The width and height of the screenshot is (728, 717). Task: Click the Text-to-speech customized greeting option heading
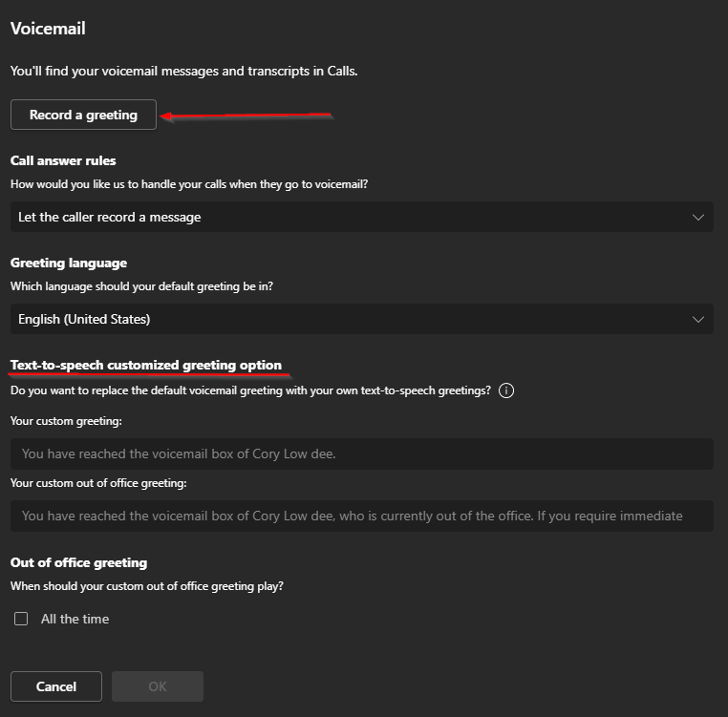146,366
